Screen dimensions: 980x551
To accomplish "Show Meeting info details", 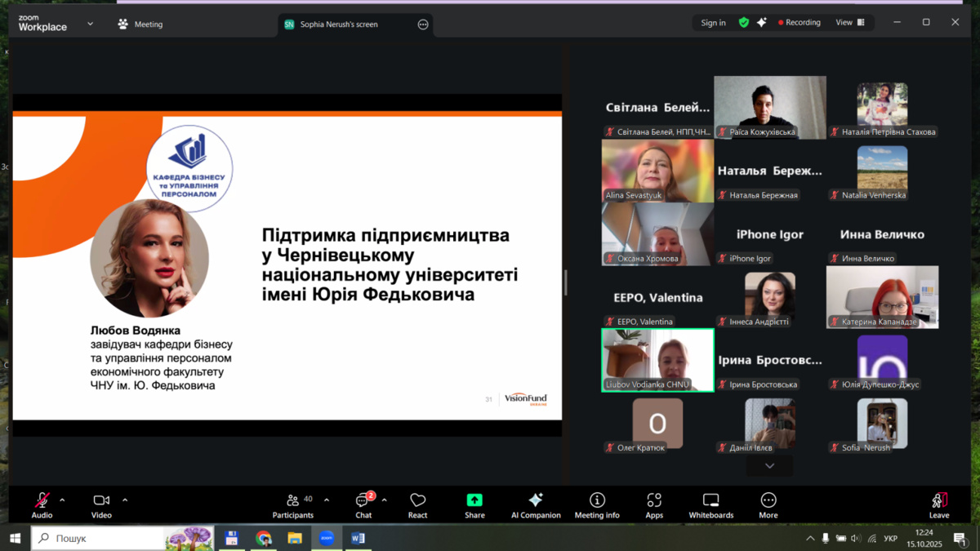I will [x=597, y=504].
